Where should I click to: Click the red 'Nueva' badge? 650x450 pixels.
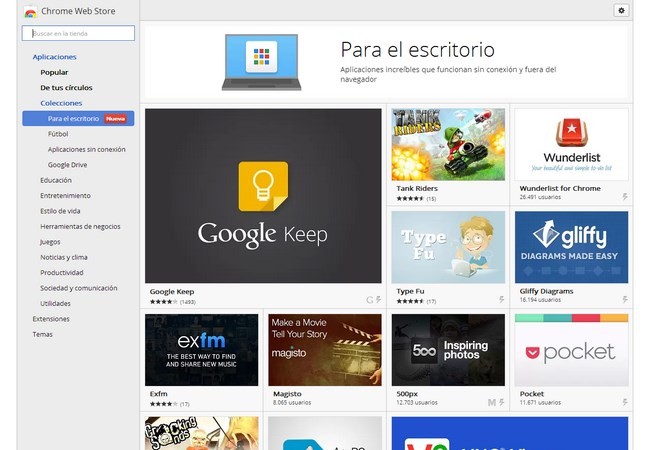point(115,119)
